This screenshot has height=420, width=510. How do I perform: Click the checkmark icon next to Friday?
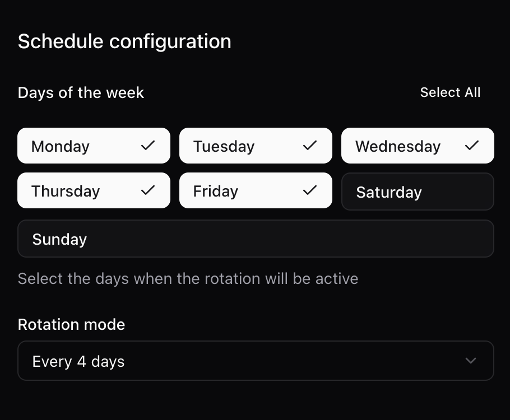pyautogui.click(x=310, y=190)
